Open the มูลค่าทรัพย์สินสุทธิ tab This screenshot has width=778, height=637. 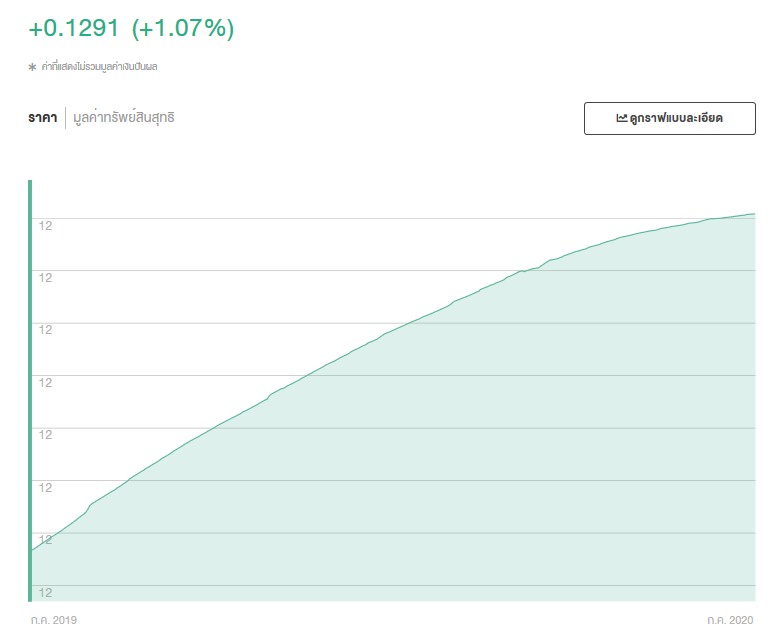tap(124, 118)
